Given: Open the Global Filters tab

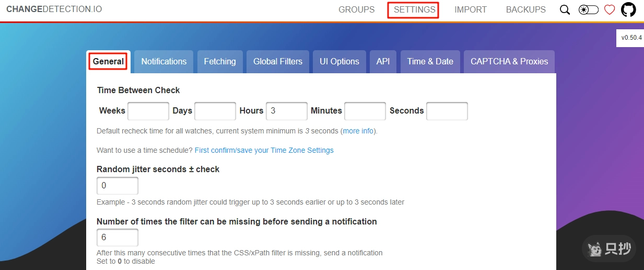Looking at the screenshot, I should pos(278,61).
